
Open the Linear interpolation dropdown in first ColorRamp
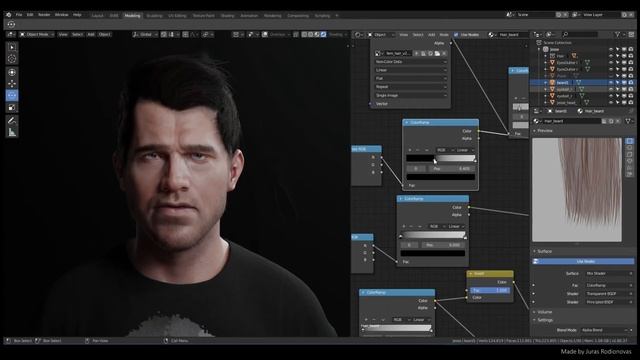[465, 150]
